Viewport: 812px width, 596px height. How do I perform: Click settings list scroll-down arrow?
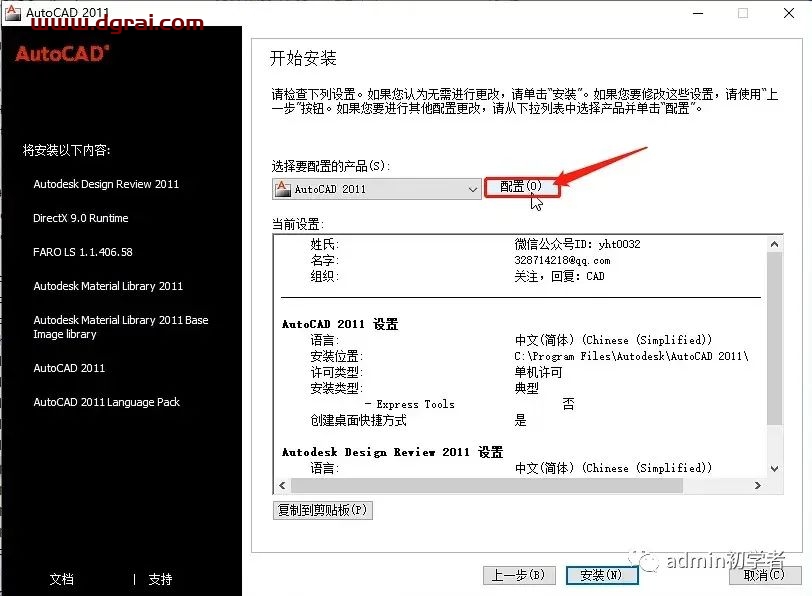pos(774,469)
